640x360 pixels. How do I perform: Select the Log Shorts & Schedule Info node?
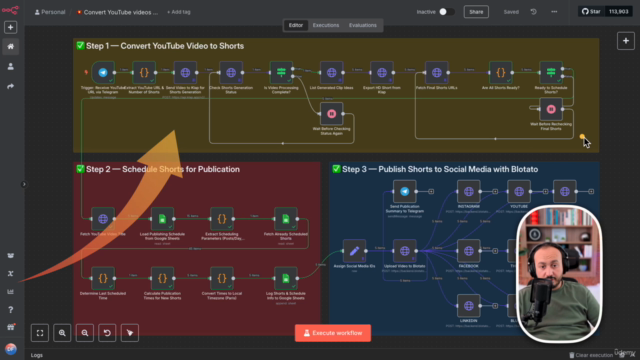(x=286, y=278)
